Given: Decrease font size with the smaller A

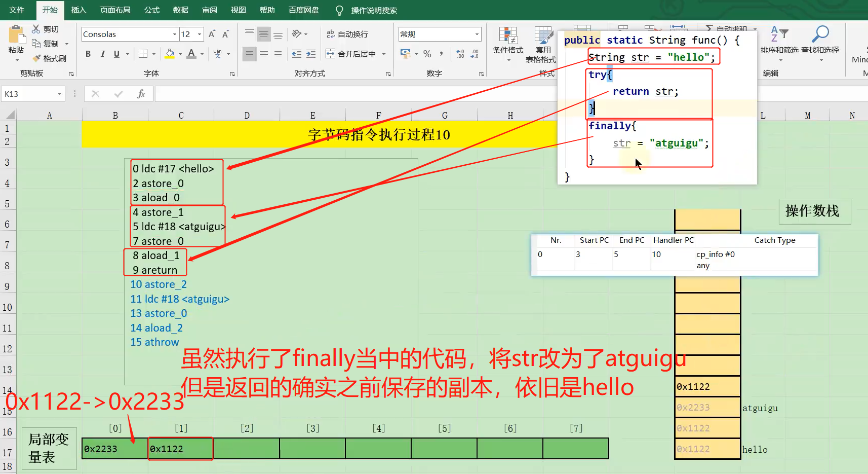Looking at the screenshot, I should [225, 34].
